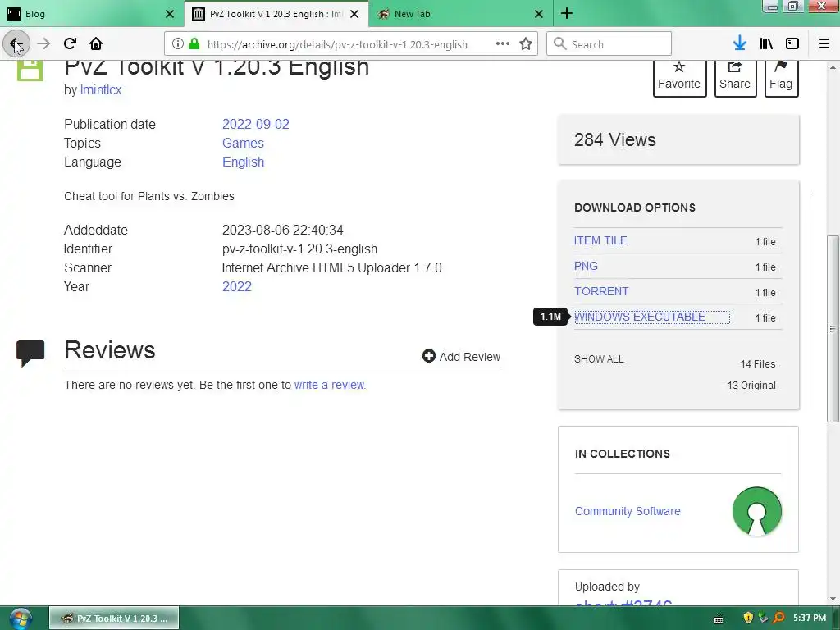Bookmark this page with the star icon
This screenshot has height=630, width=840.
coord(526,44)
